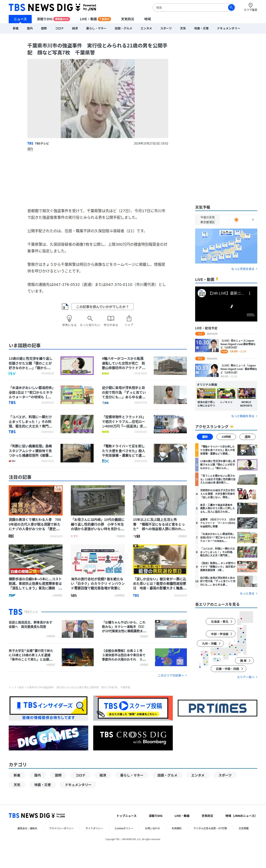Play the 24h LIVE video
The width and height of the screenshot is (266, 868).
click(x=226, y=304)
